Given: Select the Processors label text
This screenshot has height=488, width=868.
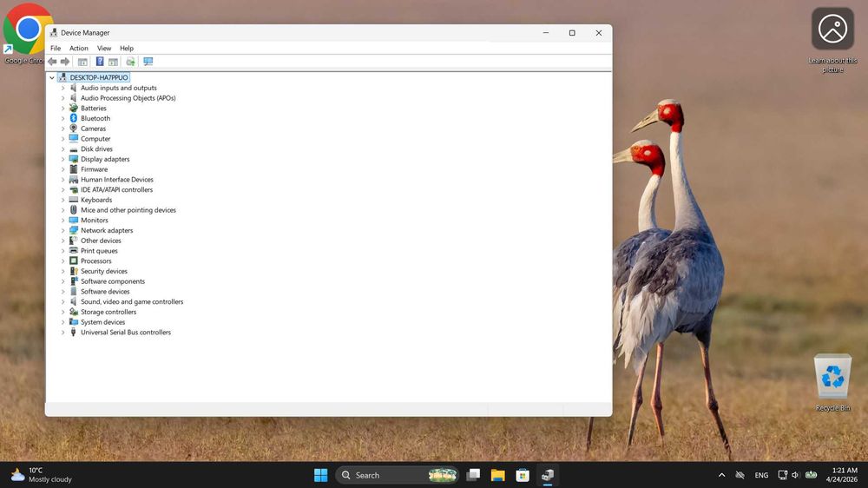Looking at the screenshot, I should [95, 260].
